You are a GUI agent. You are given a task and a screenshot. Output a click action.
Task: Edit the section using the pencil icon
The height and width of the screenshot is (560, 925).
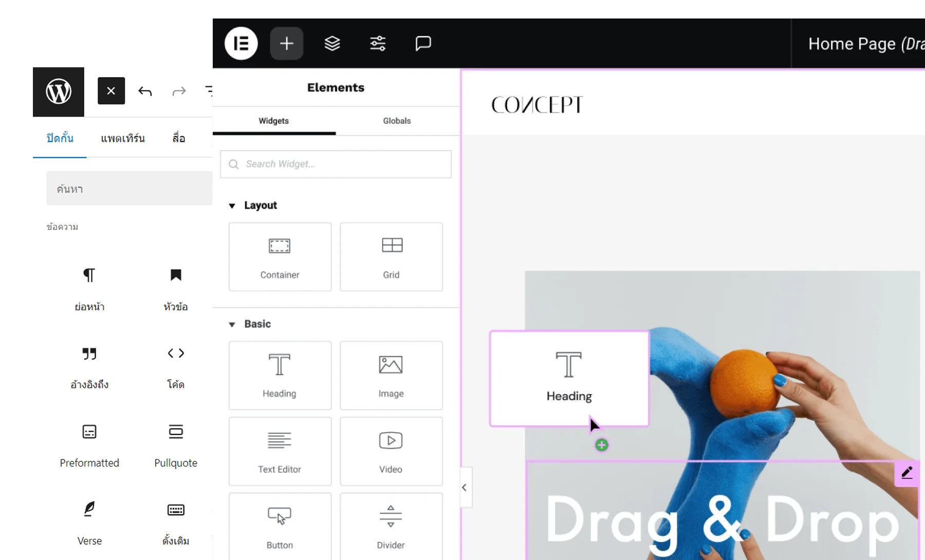click(906, 473)
